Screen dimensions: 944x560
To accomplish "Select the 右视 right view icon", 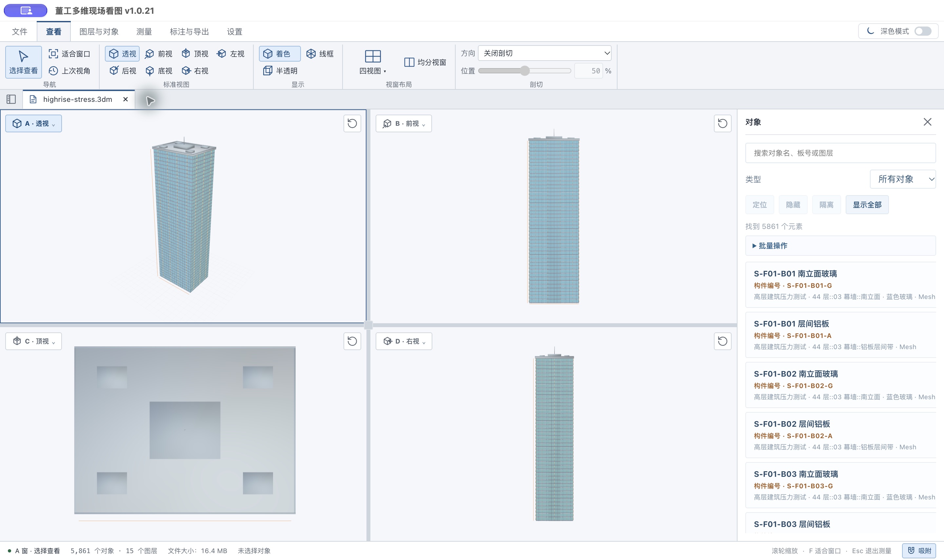I will (x=186, y=70).
